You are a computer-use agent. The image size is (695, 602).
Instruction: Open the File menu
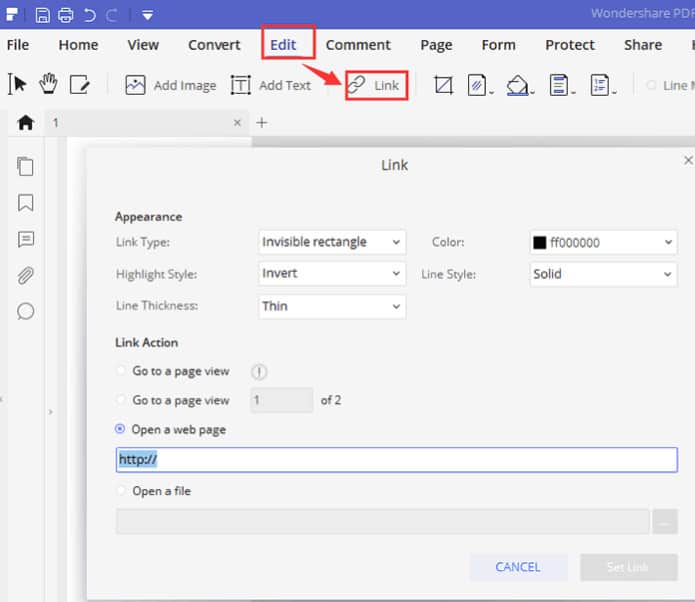(18, 45)
